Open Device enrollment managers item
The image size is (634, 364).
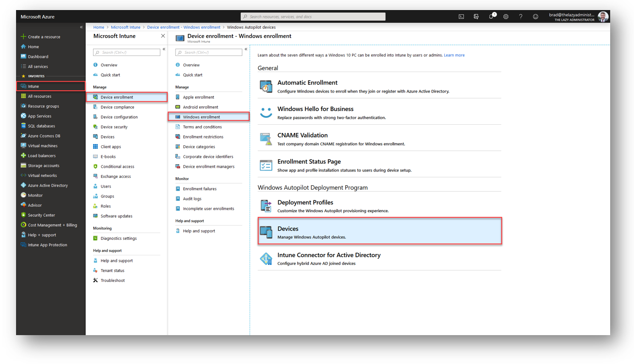pyautogui.click(x=209, y=166)
